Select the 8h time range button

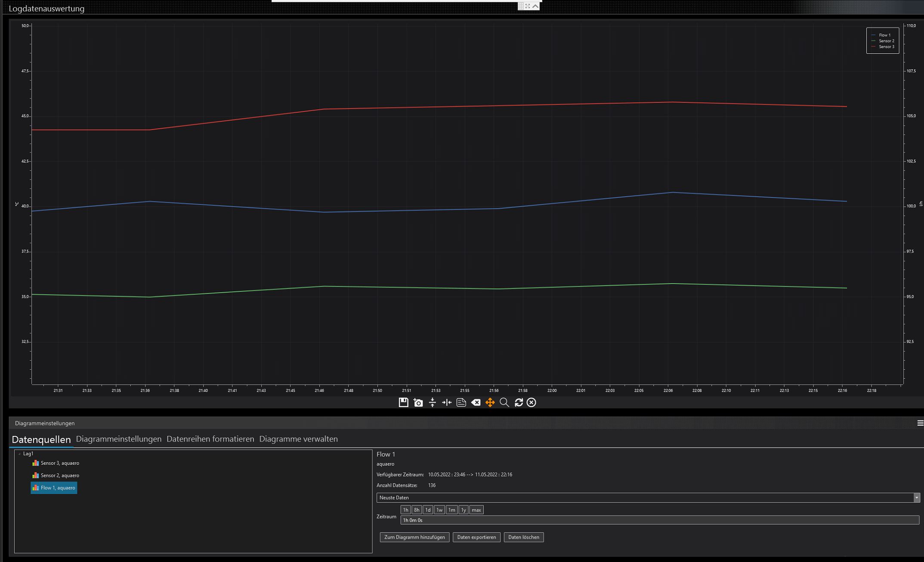pos(416,510)
